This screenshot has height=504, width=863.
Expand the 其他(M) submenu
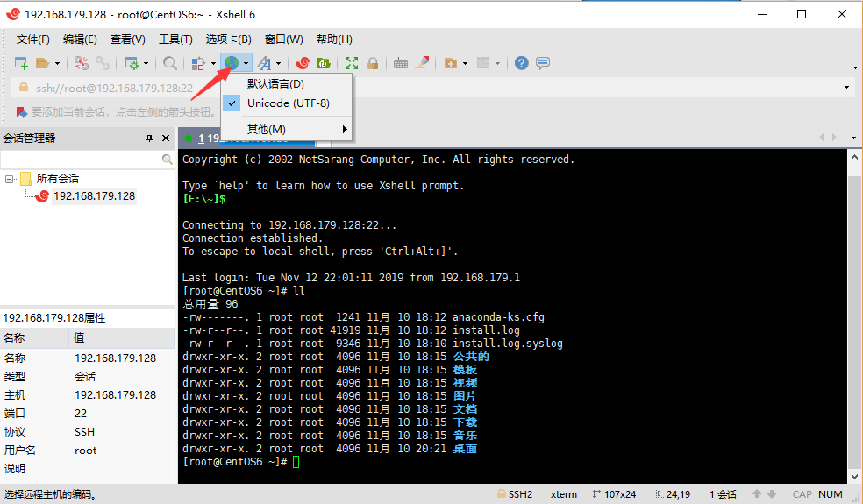coord(286,130)
